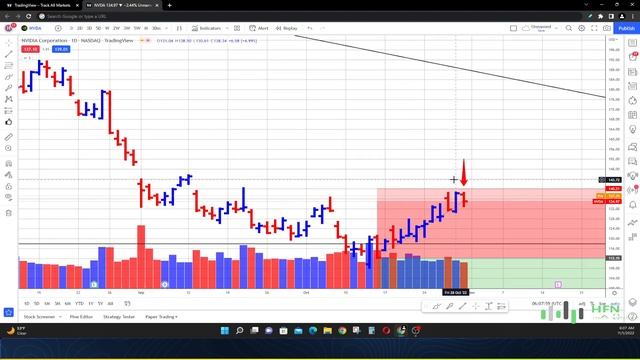The height and width of the screenshot is (360, 640).
Task: Select the text annotation tool
Action: [9, 88]
